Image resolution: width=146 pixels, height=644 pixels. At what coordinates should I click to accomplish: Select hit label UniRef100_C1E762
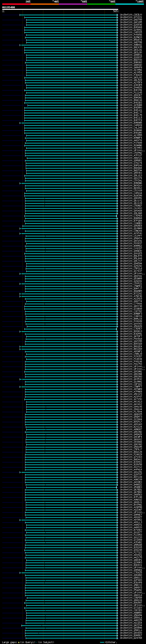point(131,311)
